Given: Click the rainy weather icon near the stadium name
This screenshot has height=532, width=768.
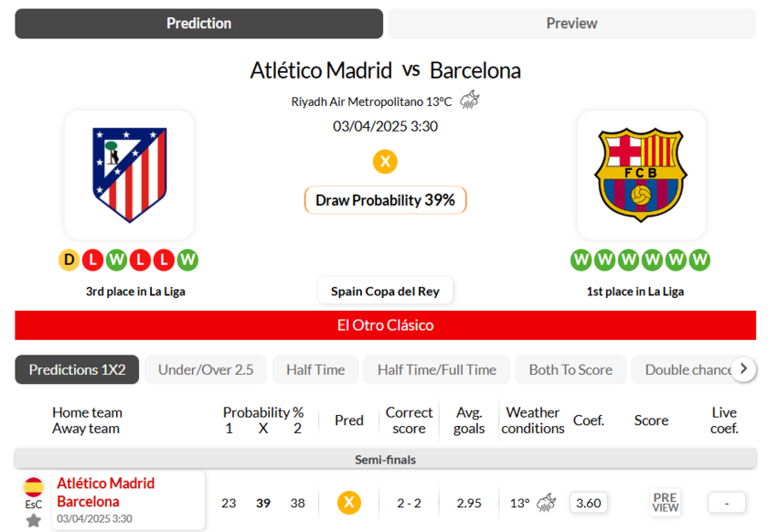Looking at the screenshot, I should [x=469, y=101].
